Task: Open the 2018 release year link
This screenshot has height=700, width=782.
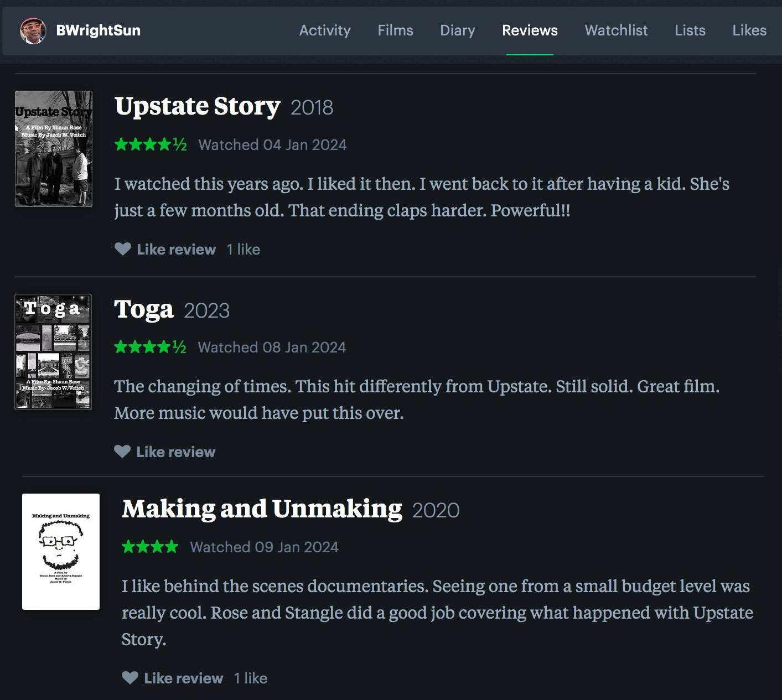Action: [x=312, y=107]
